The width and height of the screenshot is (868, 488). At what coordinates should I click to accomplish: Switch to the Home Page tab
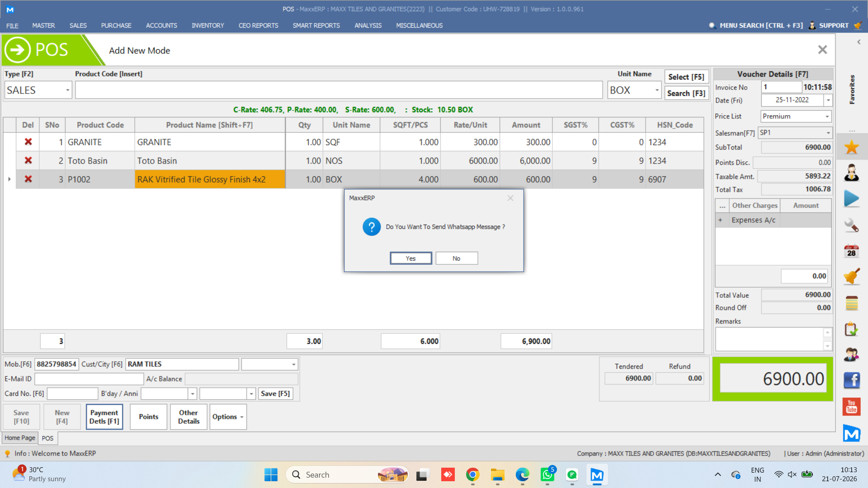click(x=20, y=438)
